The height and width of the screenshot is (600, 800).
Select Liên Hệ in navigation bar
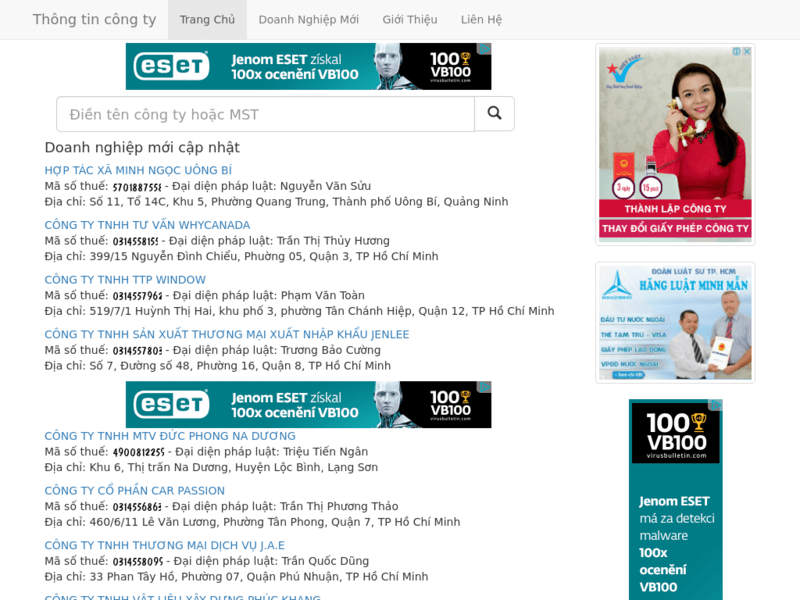pyautogui.click(x=481, y=20)
